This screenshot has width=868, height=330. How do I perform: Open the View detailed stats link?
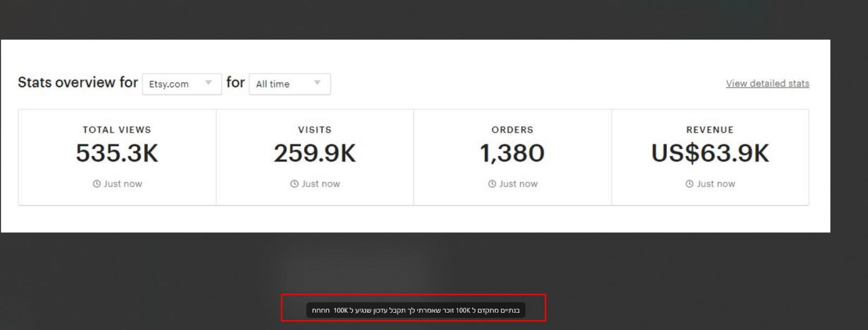click(768, 84)
